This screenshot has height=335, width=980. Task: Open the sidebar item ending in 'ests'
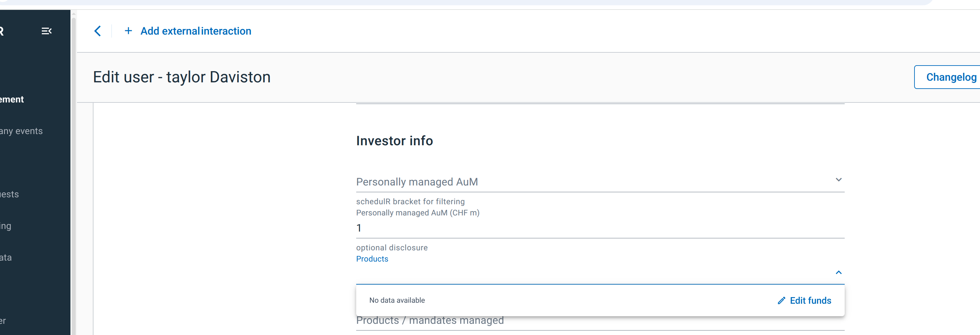point(10,194)
